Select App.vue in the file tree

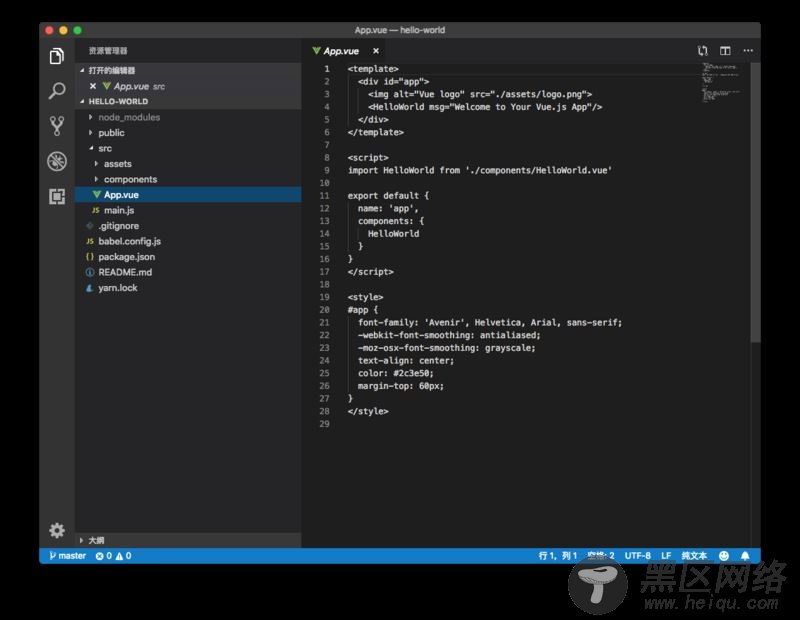coord(188,194)
